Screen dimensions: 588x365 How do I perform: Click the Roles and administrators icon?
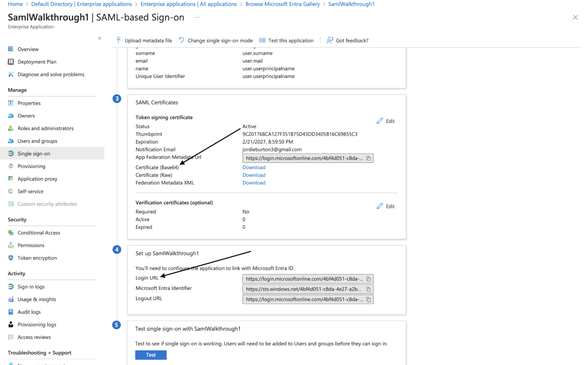point(11,128)
